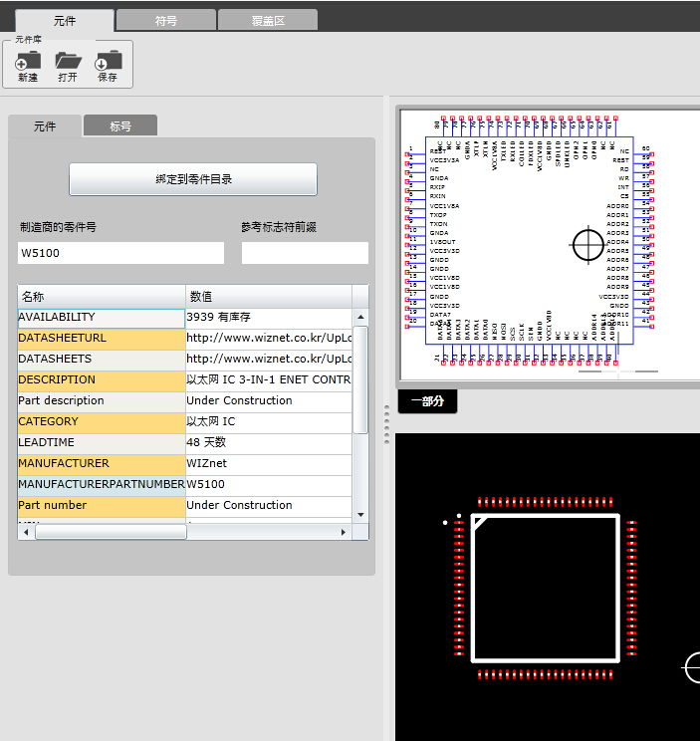Viewport: 700px width, 741px height.
Task: Select the AVAILABILITY name cell
Action: pos(102,318)
